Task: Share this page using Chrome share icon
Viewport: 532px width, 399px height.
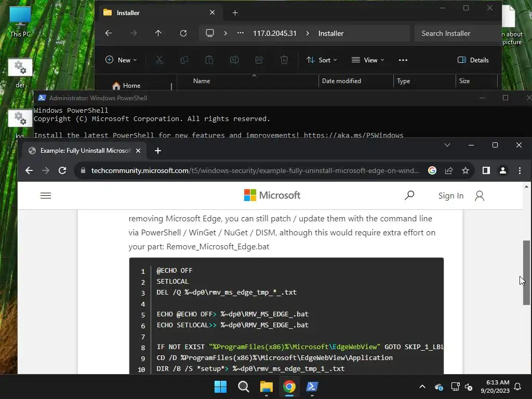Action: point(449,170)
